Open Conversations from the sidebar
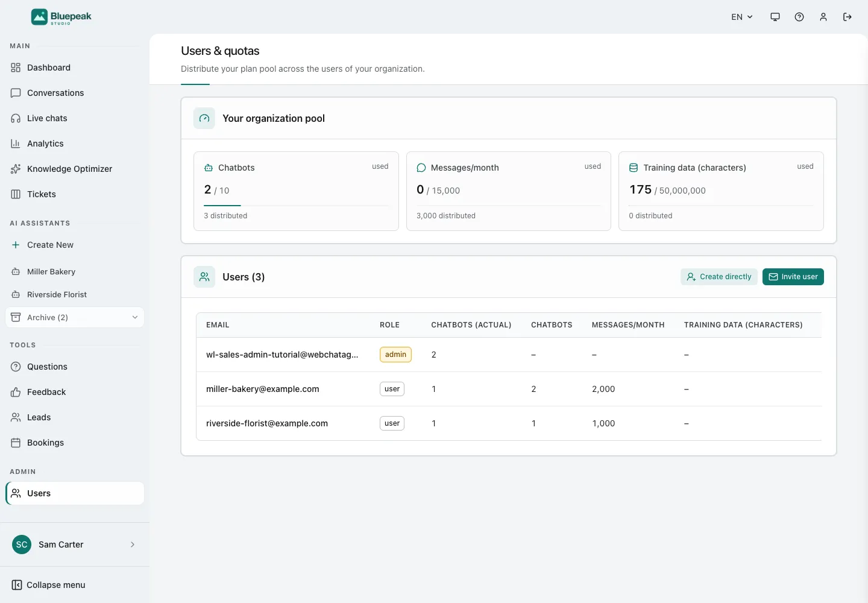 (x=75, y=93)
